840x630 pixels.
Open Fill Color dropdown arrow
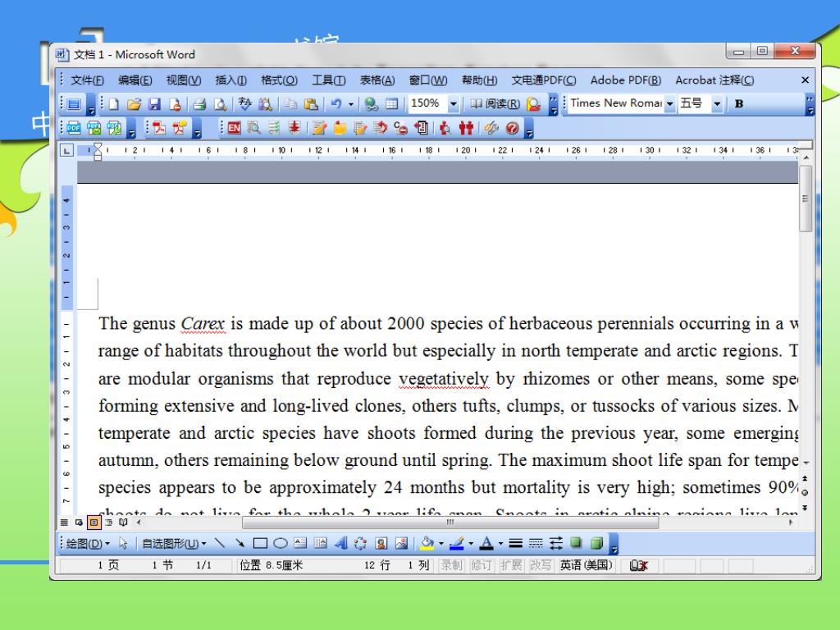point(441,543)
